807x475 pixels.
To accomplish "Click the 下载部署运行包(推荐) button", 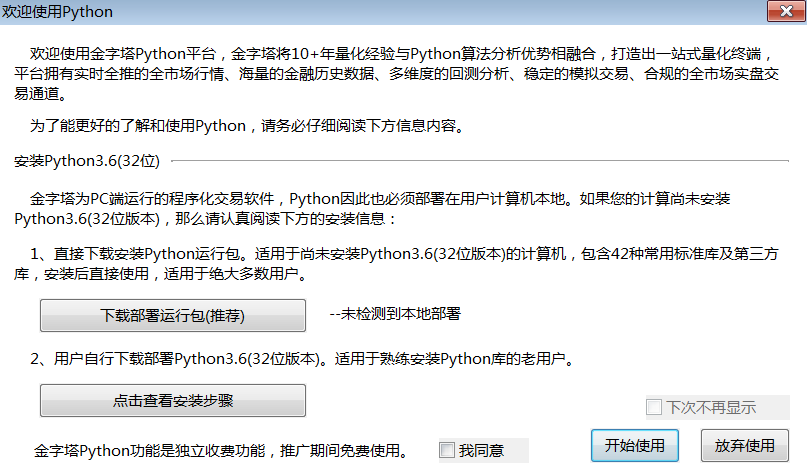I will click(x=173, y=315).
